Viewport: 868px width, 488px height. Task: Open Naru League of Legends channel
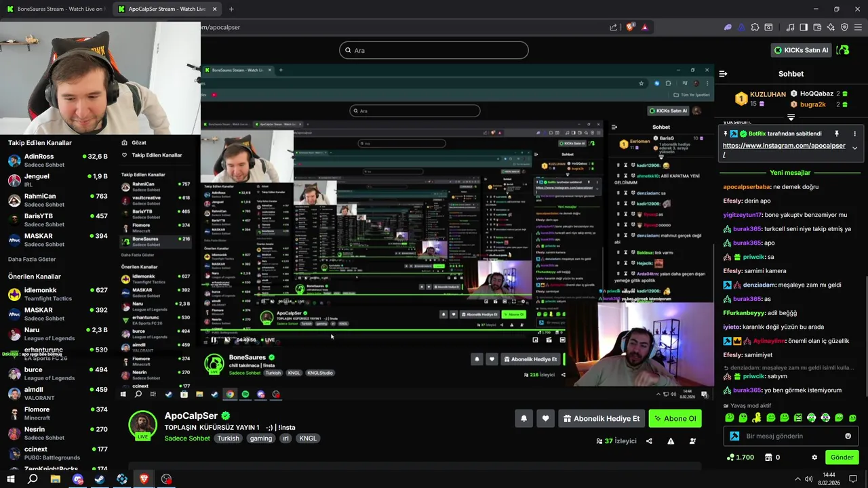click(58, 333)
